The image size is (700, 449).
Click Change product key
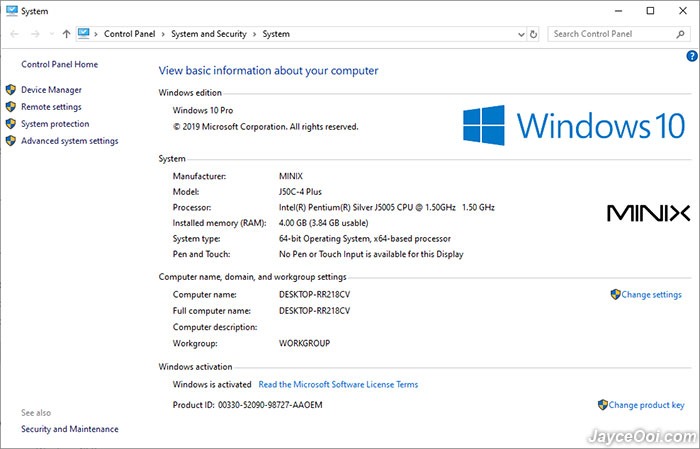(x=646, y=405)
